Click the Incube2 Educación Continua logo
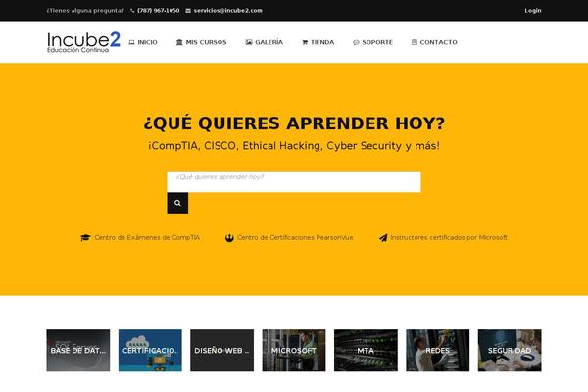This screenshot has width=588, height=392. 83,42
